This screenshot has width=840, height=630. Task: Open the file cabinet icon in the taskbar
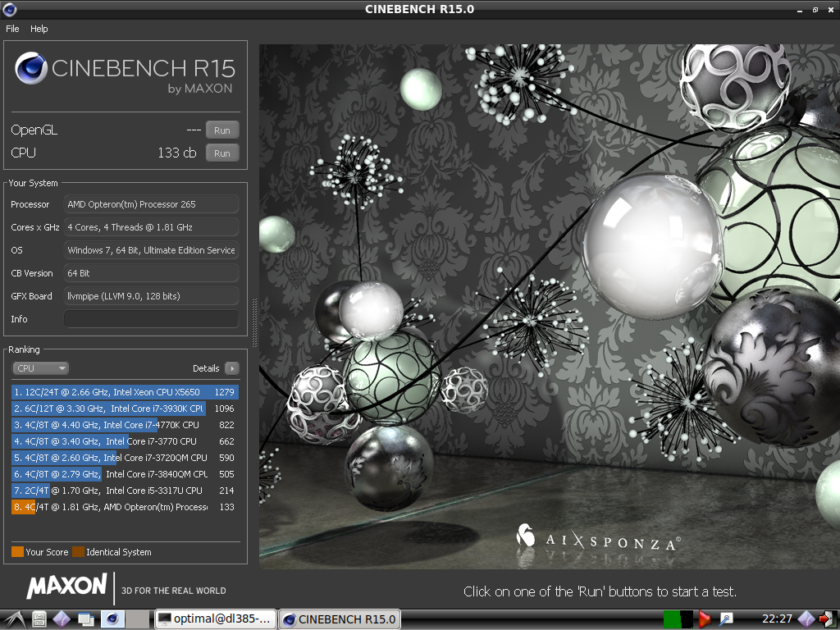39,619
